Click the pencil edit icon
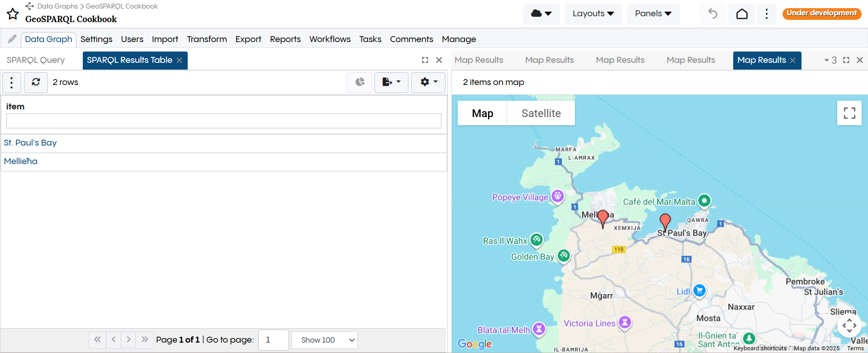This screenshot has height=353, width=868. click(12, 39)
